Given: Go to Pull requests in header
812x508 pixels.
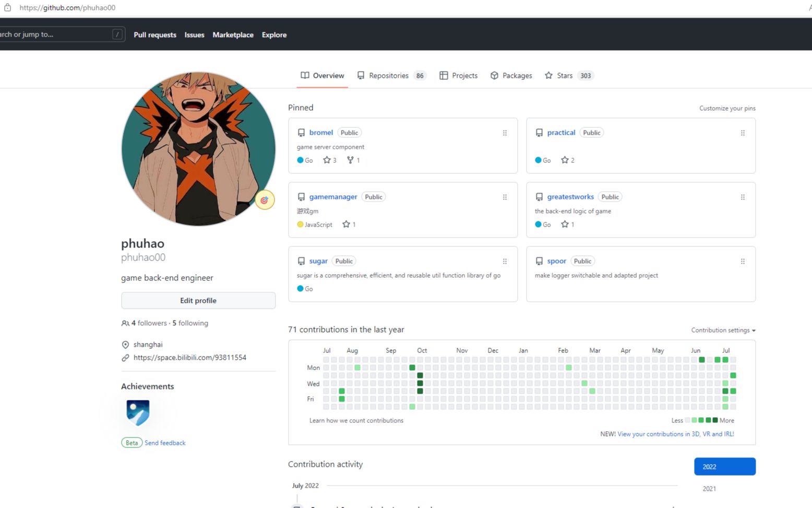Looking at the screenshot, I should coord(155,34).
